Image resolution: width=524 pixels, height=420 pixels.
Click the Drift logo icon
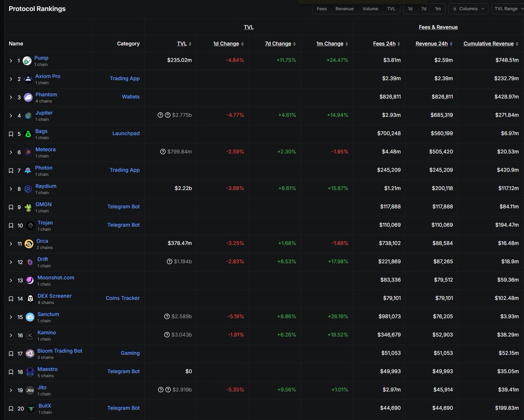coord(30,262)
